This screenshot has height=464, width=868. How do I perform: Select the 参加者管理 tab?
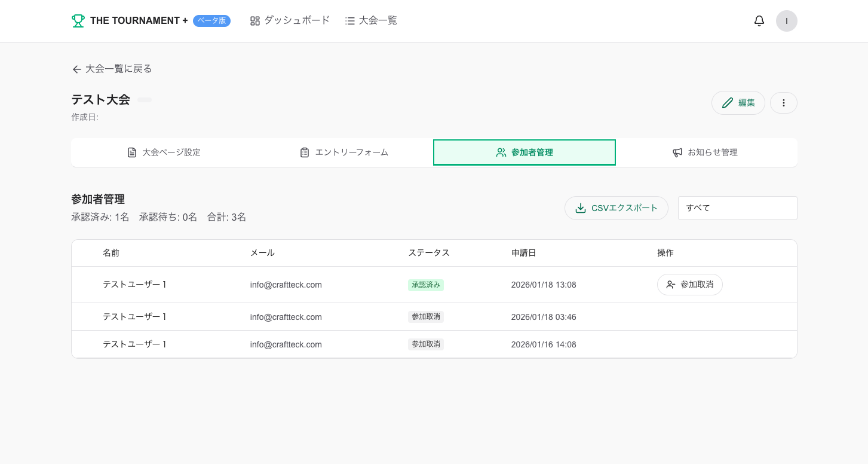pos(524,152)
